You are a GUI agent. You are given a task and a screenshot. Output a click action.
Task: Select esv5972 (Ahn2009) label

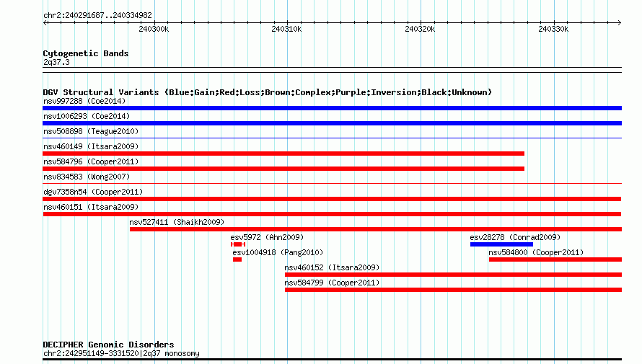[267, 237]
